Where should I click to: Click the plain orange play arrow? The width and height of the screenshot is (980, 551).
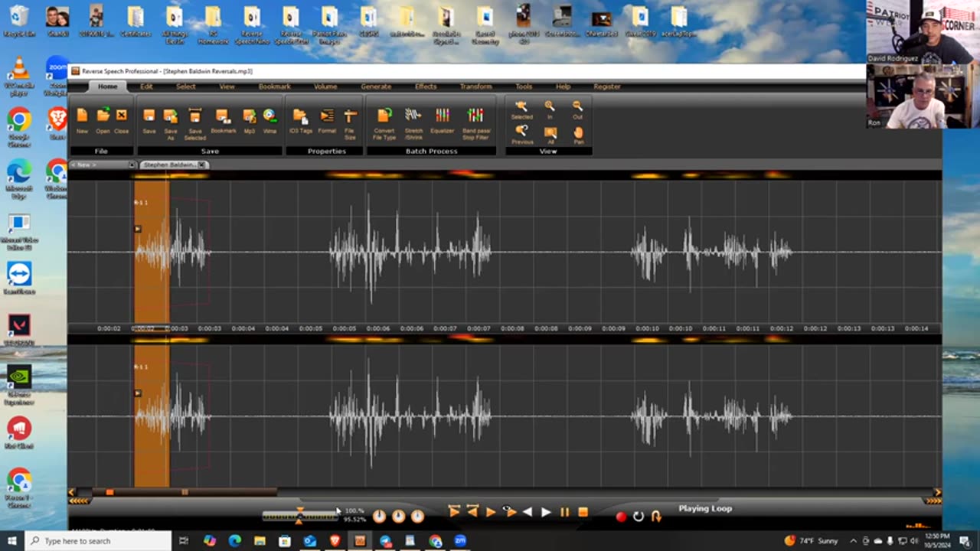pyautogui.click(x=491, y=513)
